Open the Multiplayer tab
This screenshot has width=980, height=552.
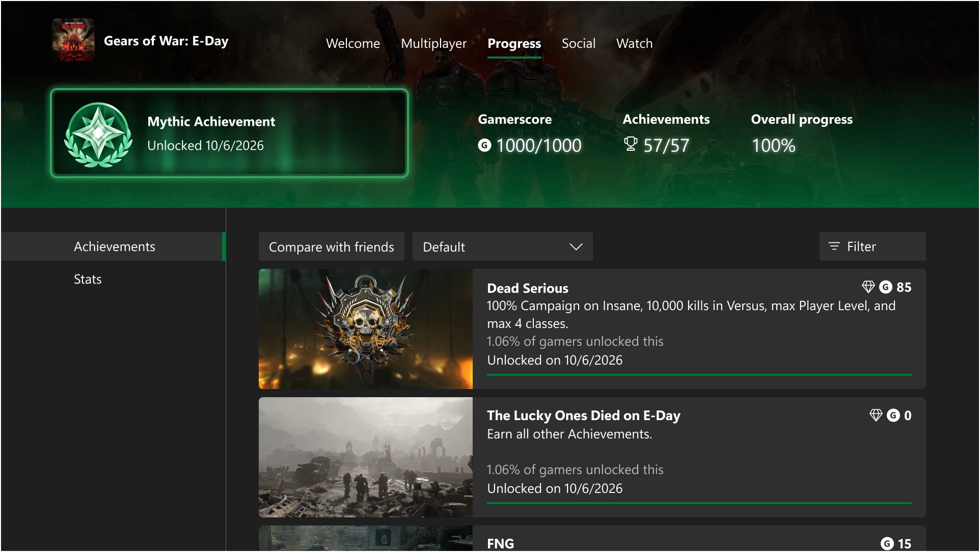pyautogui.click(x=434, y=43)
